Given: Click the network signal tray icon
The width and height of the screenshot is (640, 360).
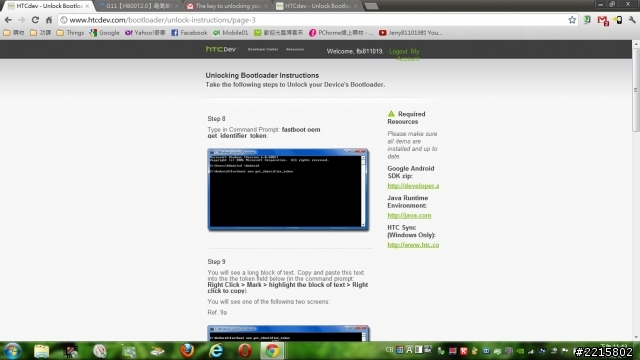Looking at the screenshot, I should [531, 351].
